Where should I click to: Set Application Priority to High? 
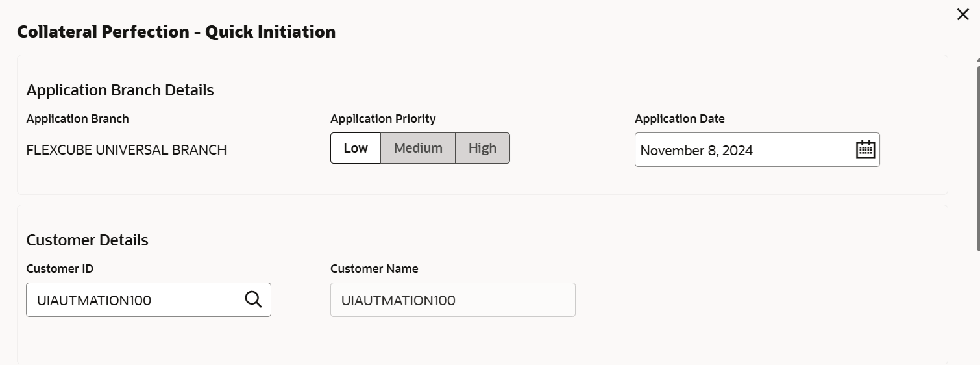coord(482,148)
